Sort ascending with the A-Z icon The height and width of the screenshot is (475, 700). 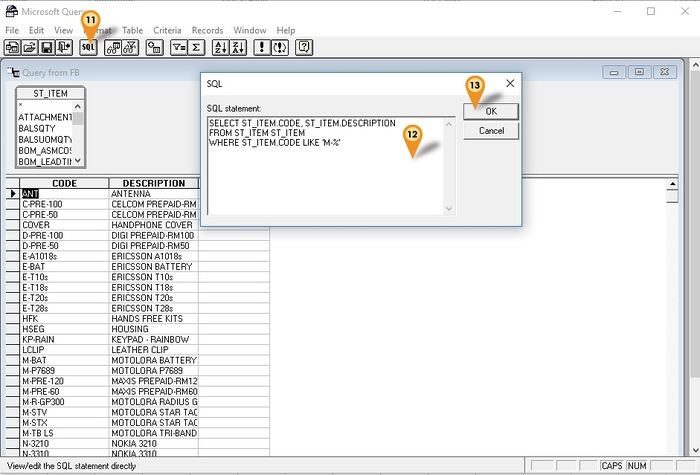click(x=221, y=47)
